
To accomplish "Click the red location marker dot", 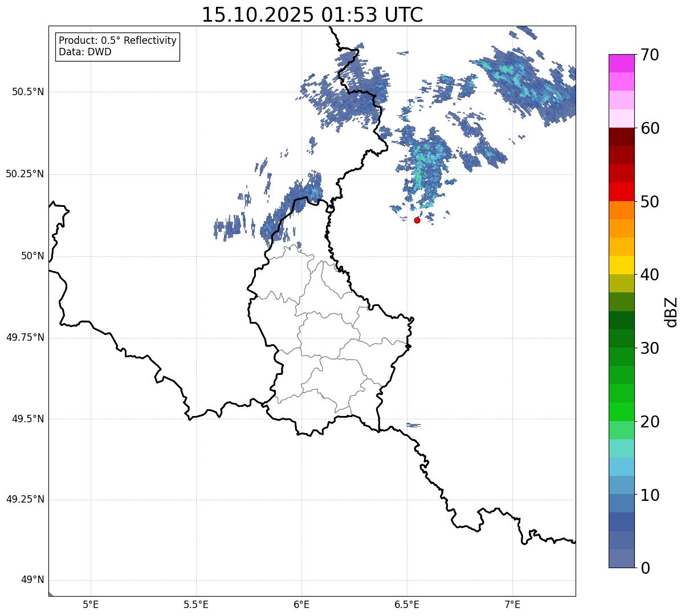I will [417, 220].
